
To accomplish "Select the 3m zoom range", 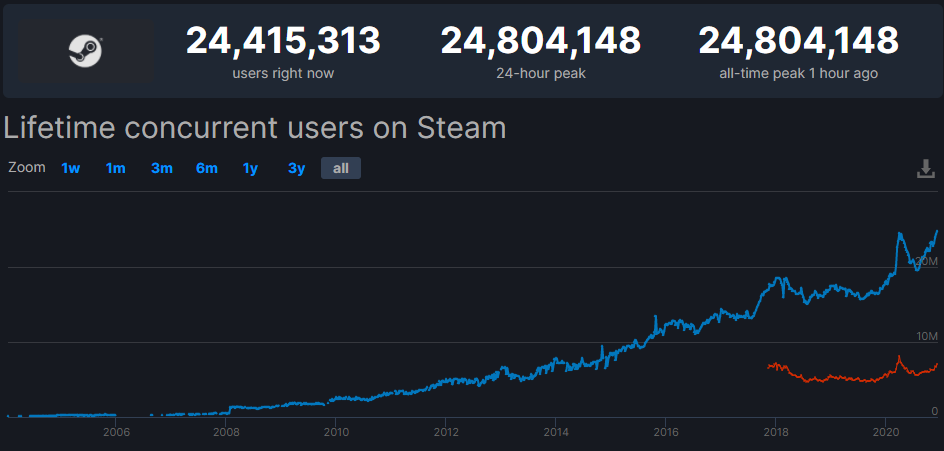I will coord(161,169).
